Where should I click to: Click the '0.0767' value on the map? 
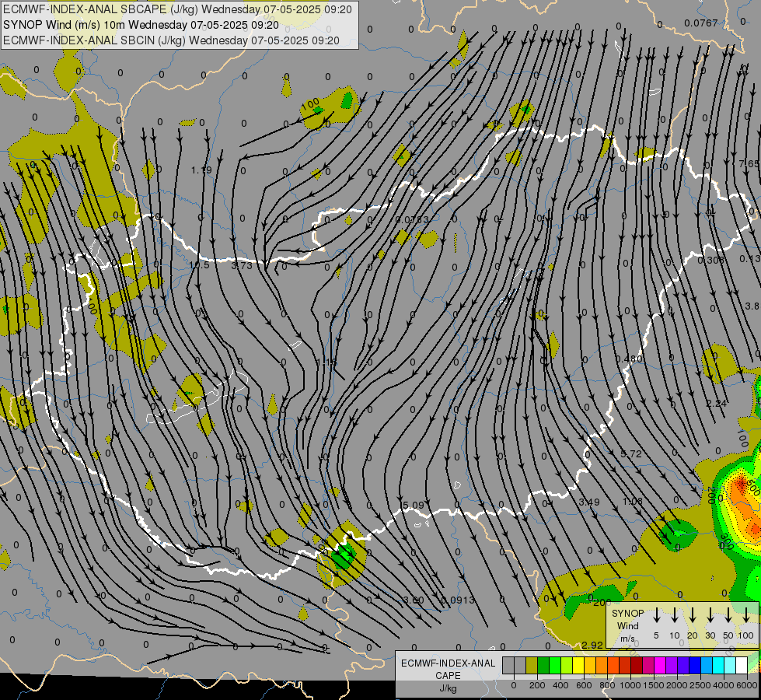(x=701, y=23)
